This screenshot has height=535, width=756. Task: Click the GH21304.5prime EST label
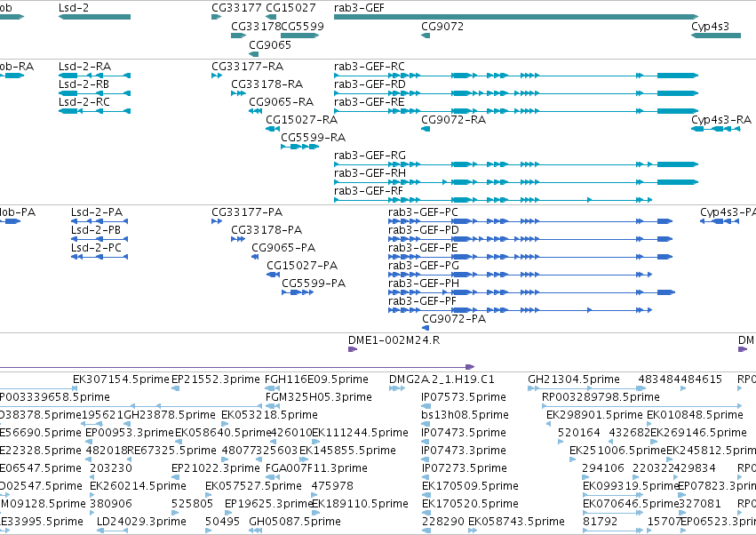click(x=574, y=379)
